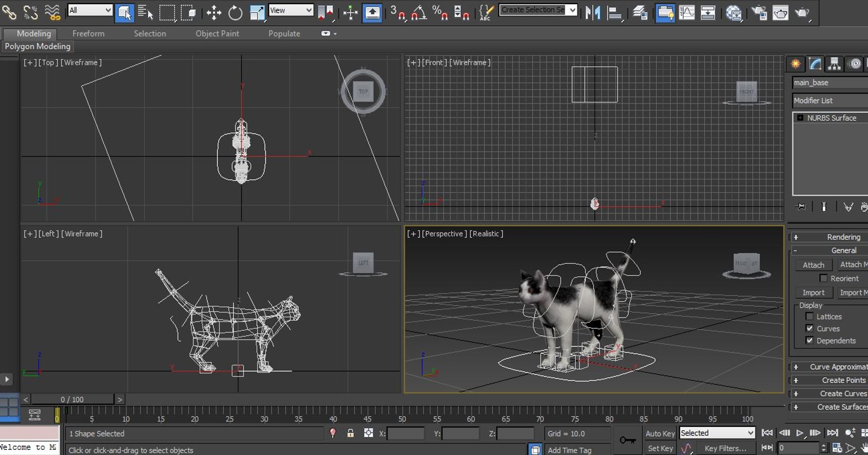The width and height of the screenshot is (868, 455).
Task: Switch to the Hierarchy command panel tab
Action: point(835,64)
